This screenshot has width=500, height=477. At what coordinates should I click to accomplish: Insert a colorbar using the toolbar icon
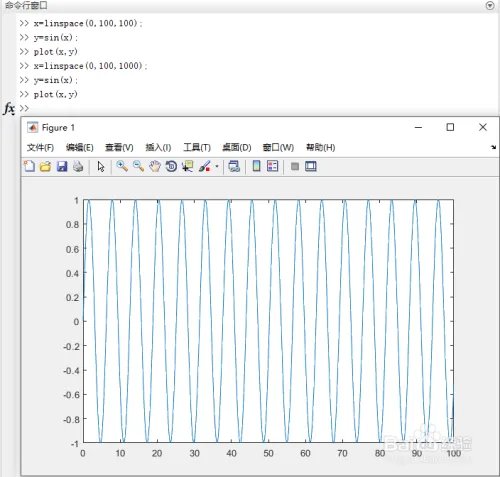tap(256, 166)
